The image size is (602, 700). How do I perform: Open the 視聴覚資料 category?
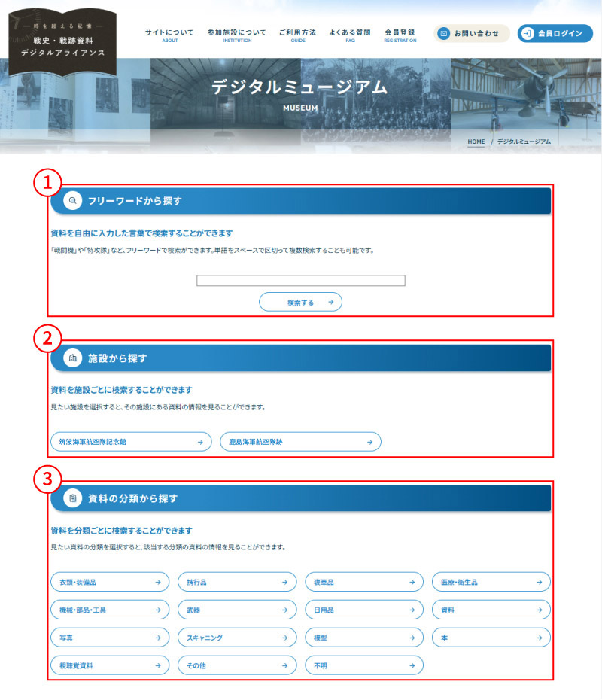[109, 665]
